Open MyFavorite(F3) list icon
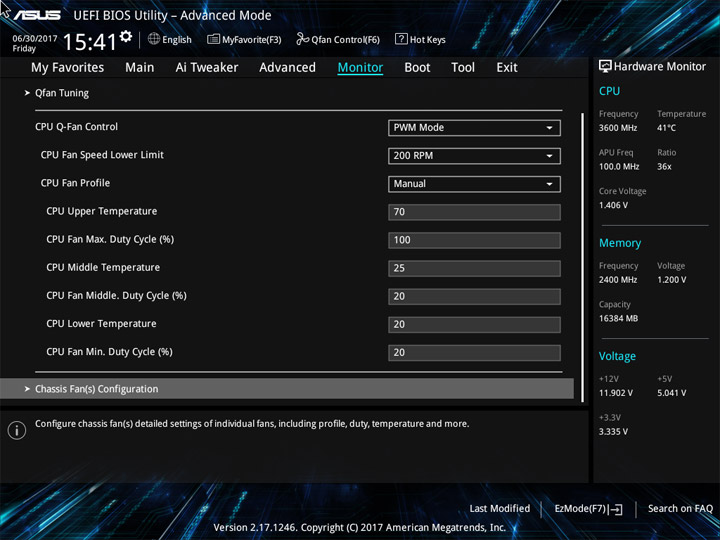720x540 pixels. coord(213,39)
